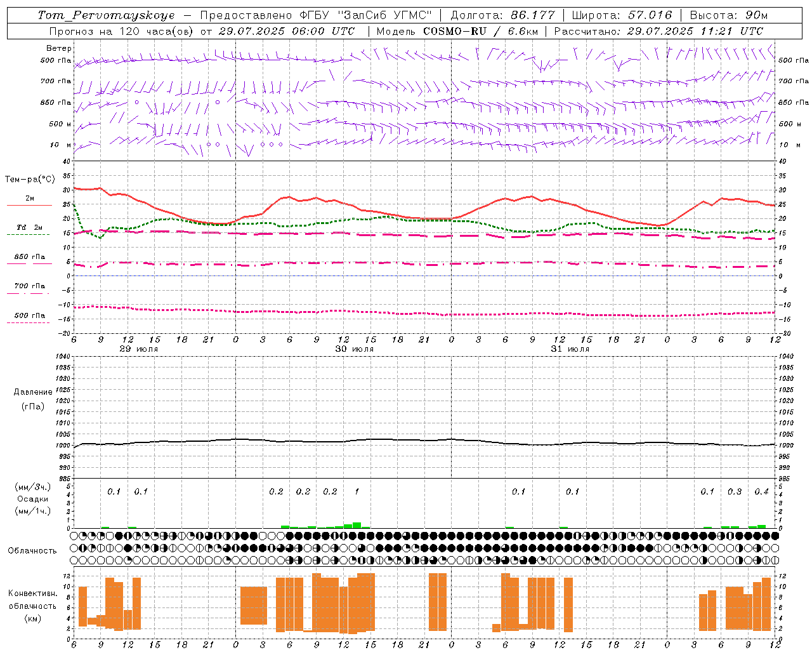The height and width of the screenshot is (650, 812).
Task: Select the Осадки panel label
Action: 33,499
